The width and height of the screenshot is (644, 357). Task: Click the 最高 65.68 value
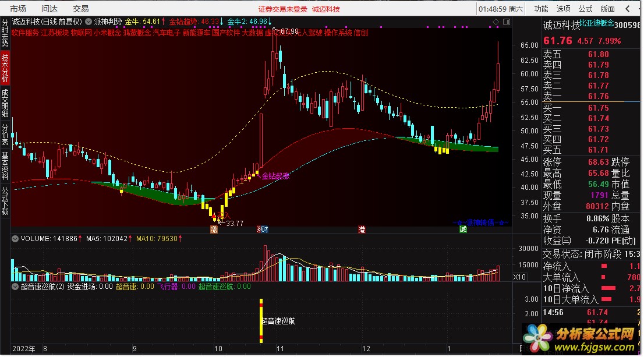[599, 173]
